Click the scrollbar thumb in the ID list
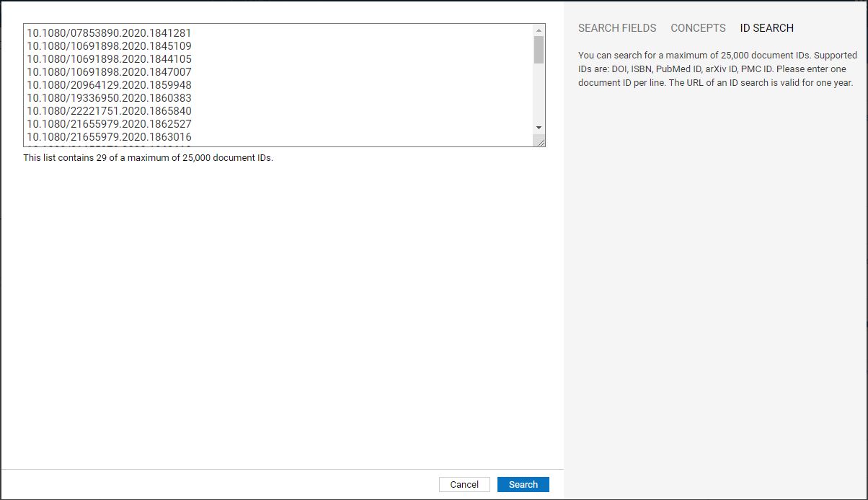Image resolution: width=868 pixels, height=500 pixels. (x=539, y=50)
